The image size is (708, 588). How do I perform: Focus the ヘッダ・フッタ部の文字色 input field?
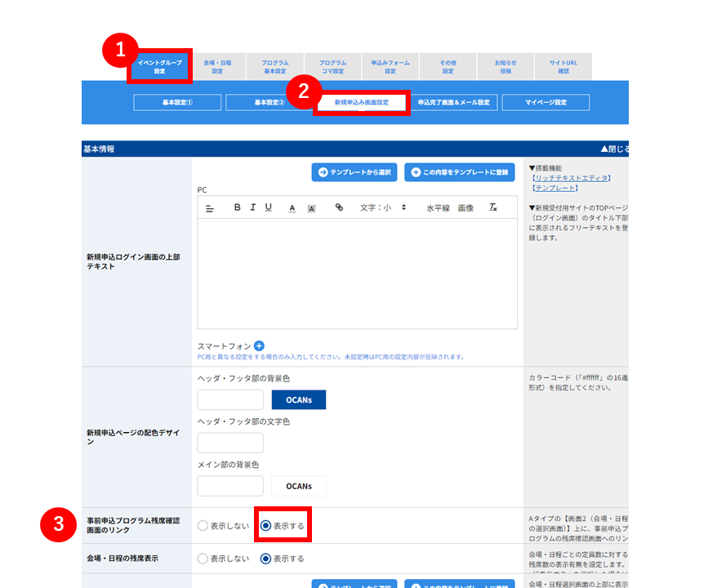(x=230, y=443)
